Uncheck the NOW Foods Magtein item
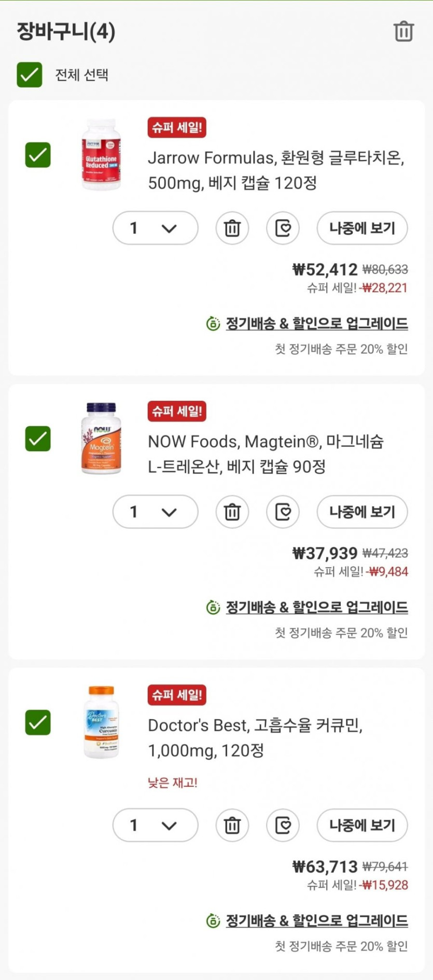The image size is (433, 980). click(x=38, y=439)
